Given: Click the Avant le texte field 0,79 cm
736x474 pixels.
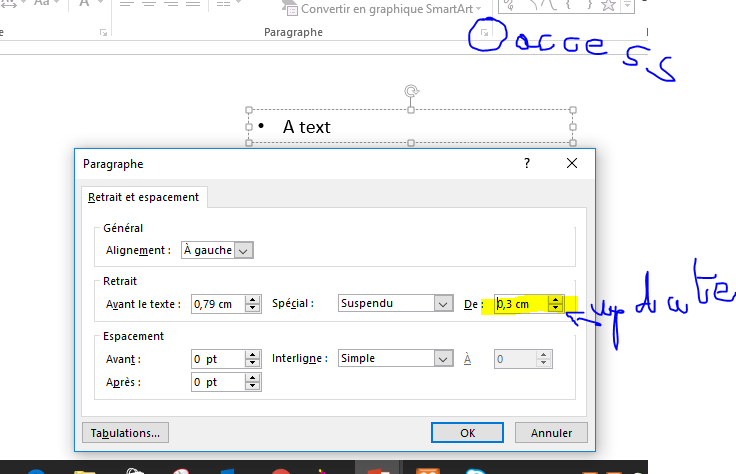Looking at the screenshot, I should tap(218, 304).
